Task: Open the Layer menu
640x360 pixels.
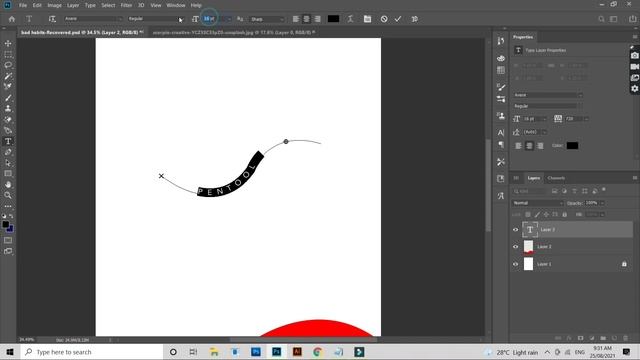Action: click(x=73, y=5)
